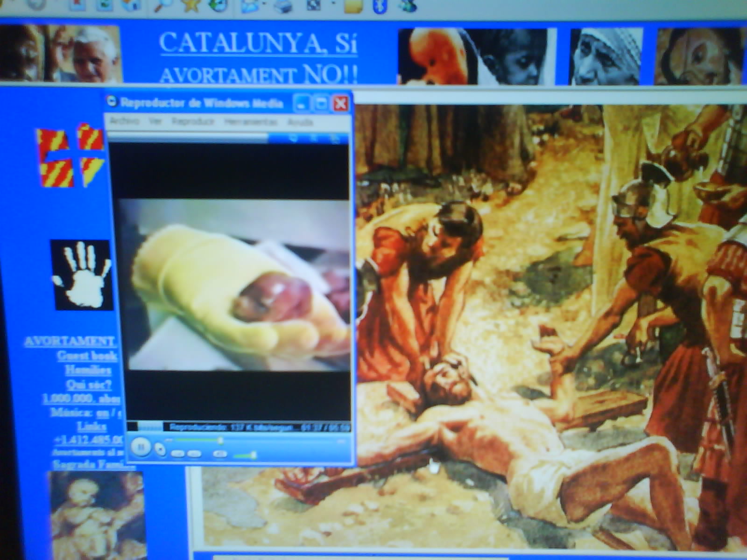This screenshot has height=560, width=747.
Task: Jump to previous track in media player
Action: pyautogui.click(x=177, y=453)
